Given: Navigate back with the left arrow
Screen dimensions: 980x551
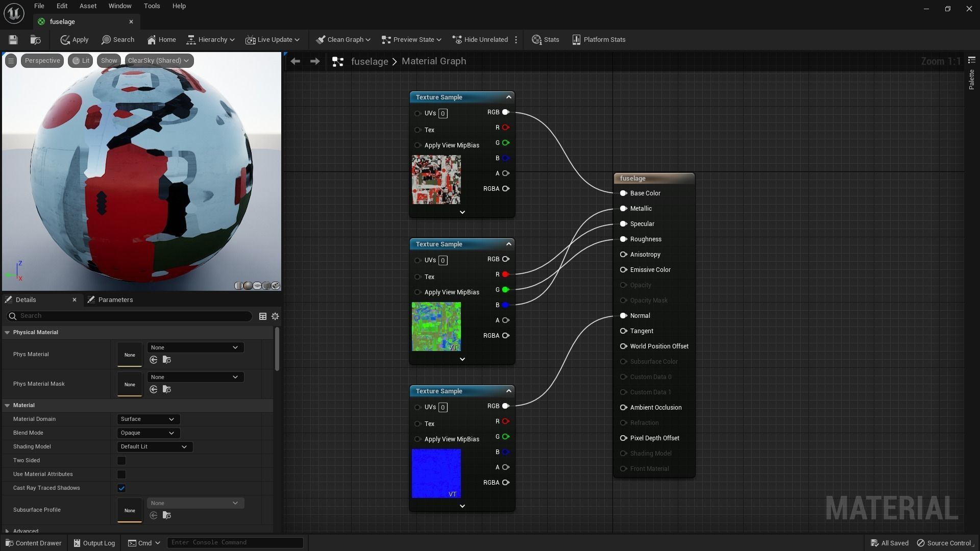Looking at the screenshot, I should (x=295, y=61).
